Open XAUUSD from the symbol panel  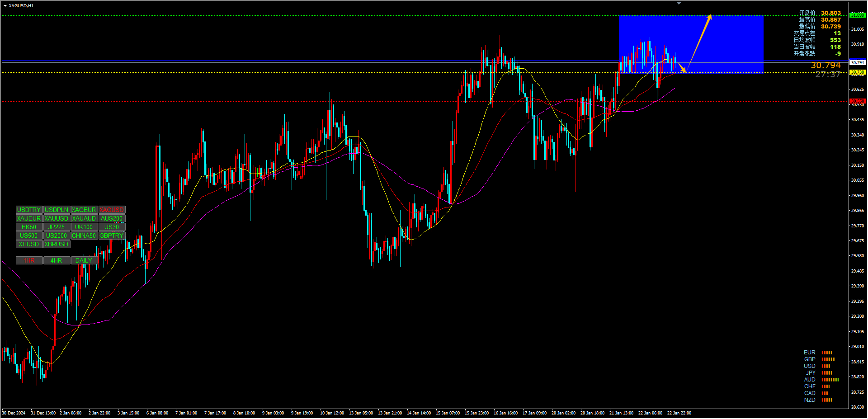click(57, 219)
